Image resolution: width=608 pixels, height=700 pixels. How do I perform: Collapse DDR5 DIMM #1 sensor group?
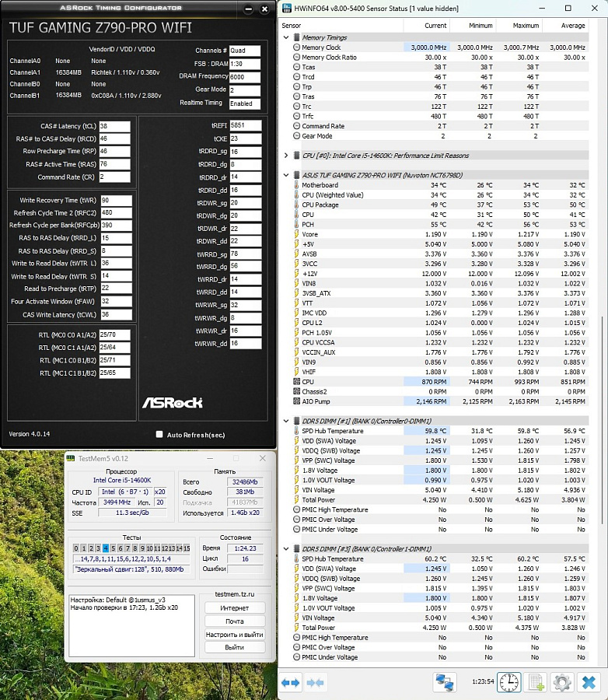[286, 421]
